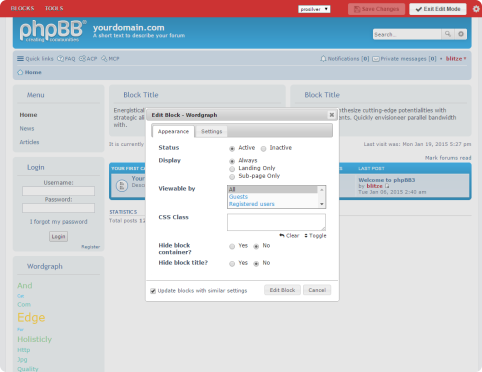The image size is (482, 372).
Task: Cancel the Edit Block dialog
Action: point(317,290)
